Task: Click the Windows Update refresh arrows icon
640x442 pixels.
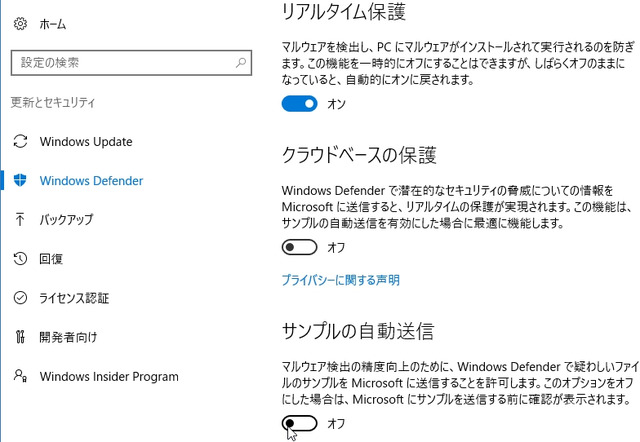Action: (20, 141)
